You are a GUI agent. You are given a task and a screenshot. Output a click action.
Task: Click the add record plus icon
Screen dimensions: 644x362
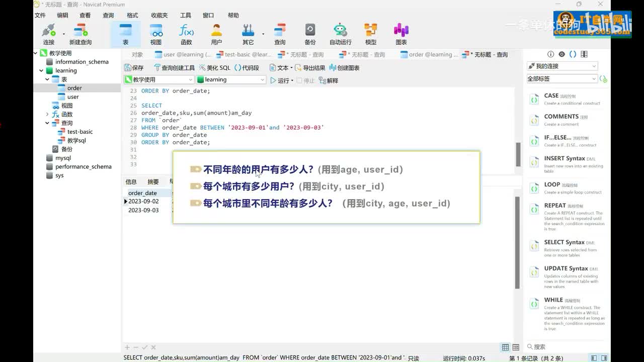point(127,347)
